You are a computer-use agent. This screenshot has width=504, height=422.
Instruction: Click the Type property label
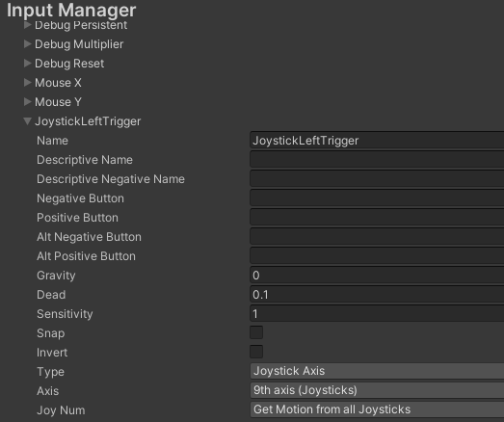pos(50,372)
